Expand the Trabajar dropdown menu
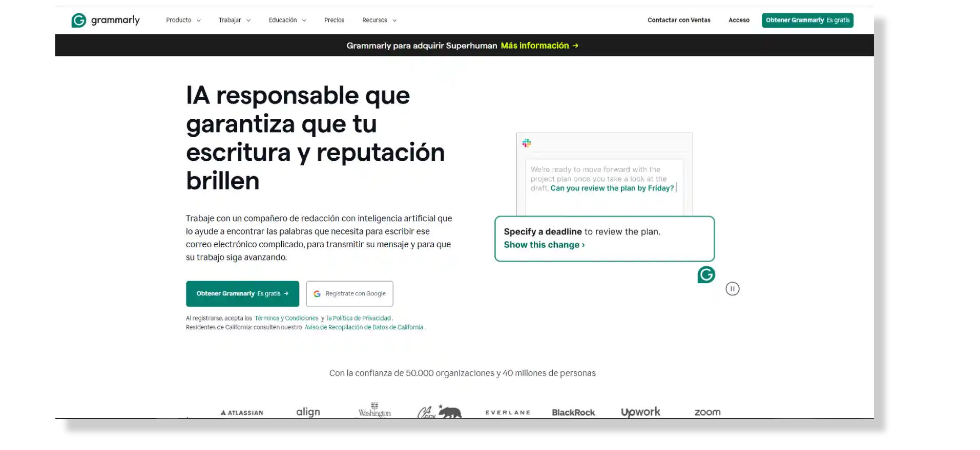 pyautogui.click(x=234, y=20)
